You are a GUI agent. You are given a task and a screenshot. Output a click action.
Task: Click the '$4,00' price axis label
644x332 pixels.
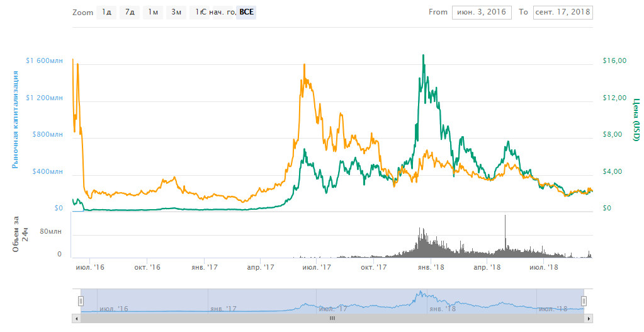pyautogui.click(x=613, y=171)
